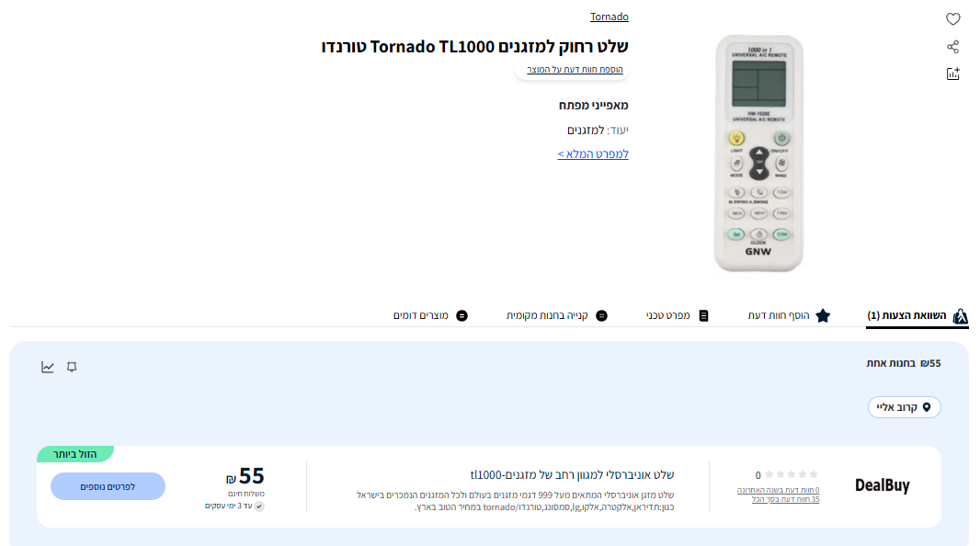This screenshot has height=546, width=980.
Task: Open the מוצרים דומים tab
Action: pyautogui.click(x=430, y=315)
